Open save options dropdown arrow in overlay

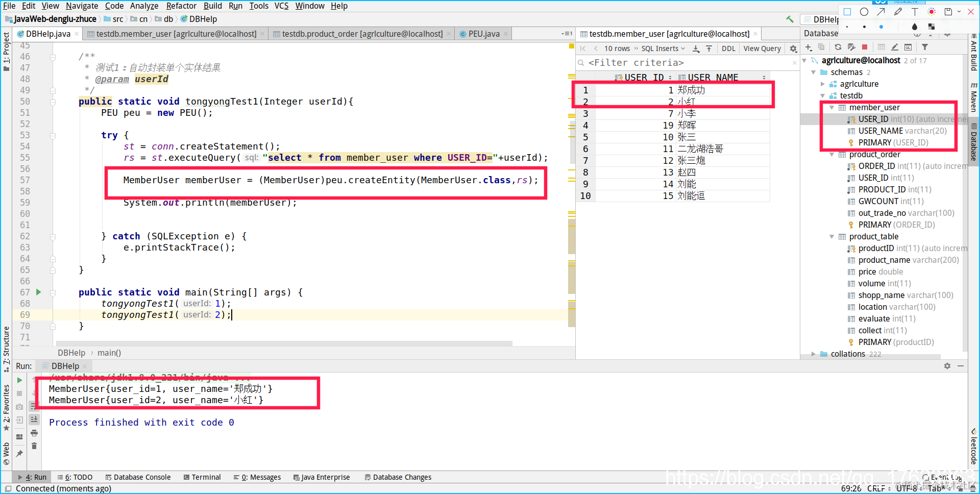pos(959,12)
